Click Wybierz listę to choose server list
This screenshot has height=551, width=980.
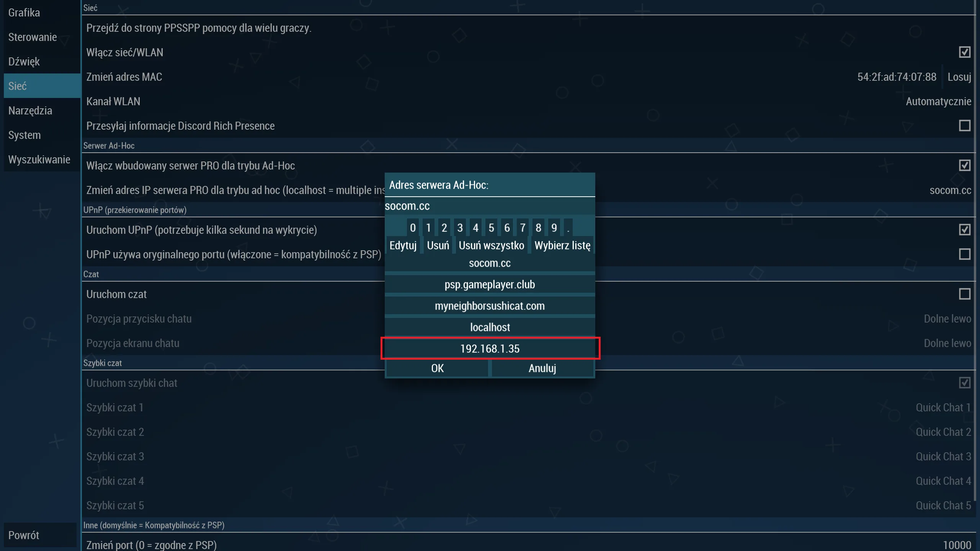point(562,245)
